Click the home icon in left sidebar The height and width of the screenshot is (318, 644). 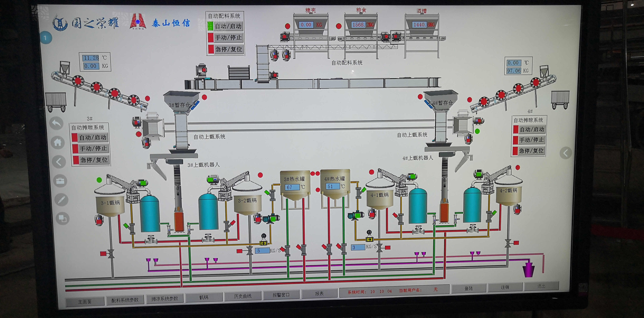coord(57,142)
